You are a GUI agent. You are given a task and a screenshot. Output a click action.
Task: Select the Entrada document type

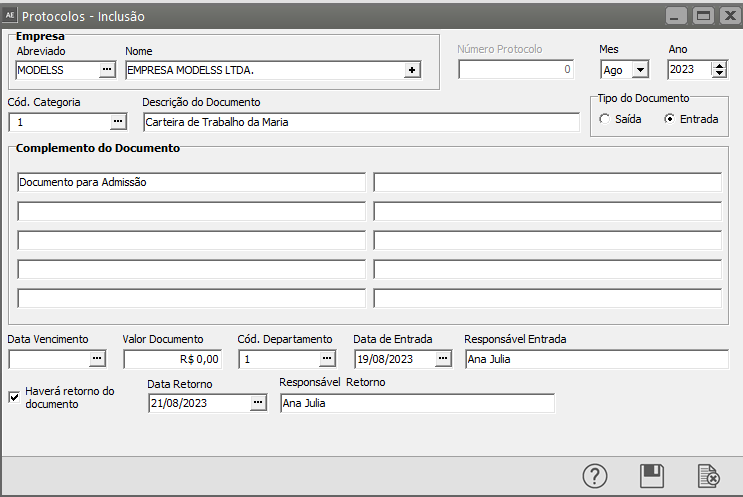tap(669, 119)
